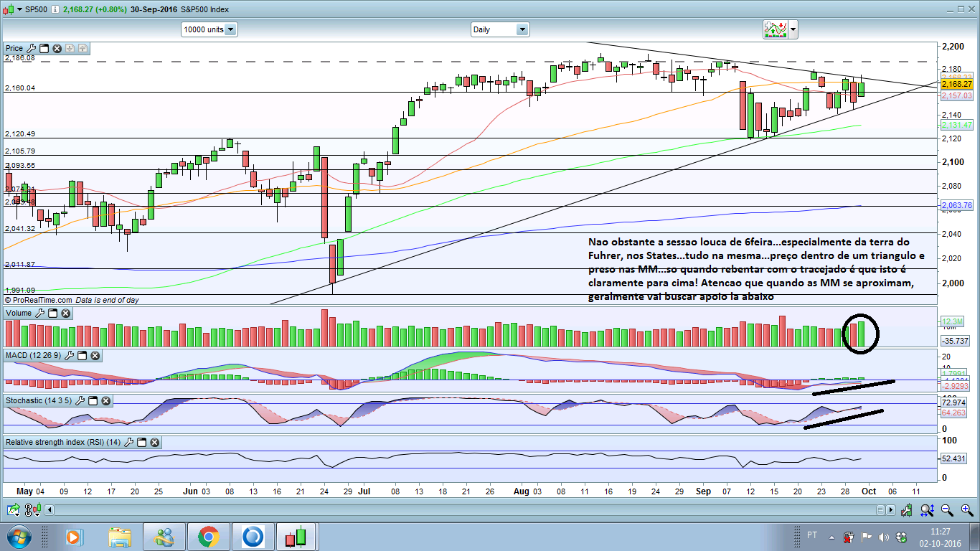Click the 2,160.04 horizontal level label

click(x=20, y=88)
